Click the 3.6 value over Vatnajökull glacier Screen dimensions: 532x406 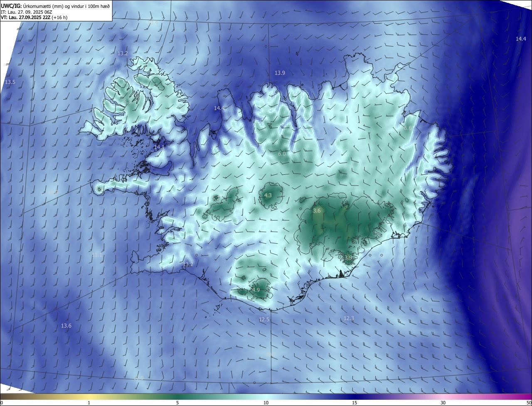pos(317,211)
